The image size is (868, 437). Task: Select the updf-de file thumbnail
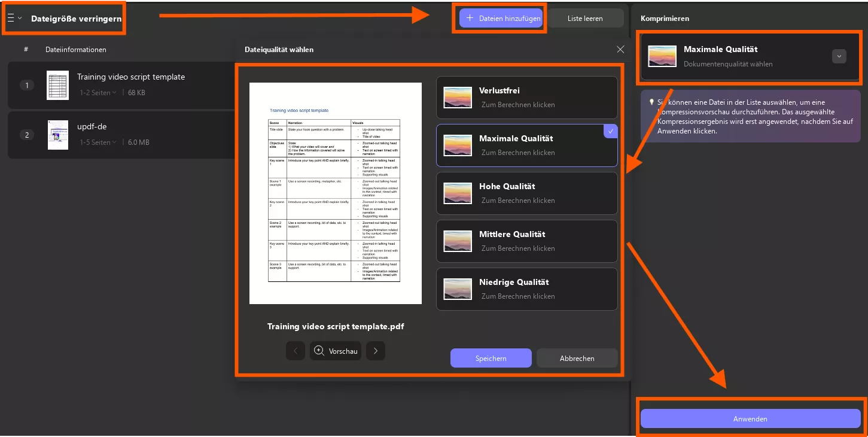57,135
